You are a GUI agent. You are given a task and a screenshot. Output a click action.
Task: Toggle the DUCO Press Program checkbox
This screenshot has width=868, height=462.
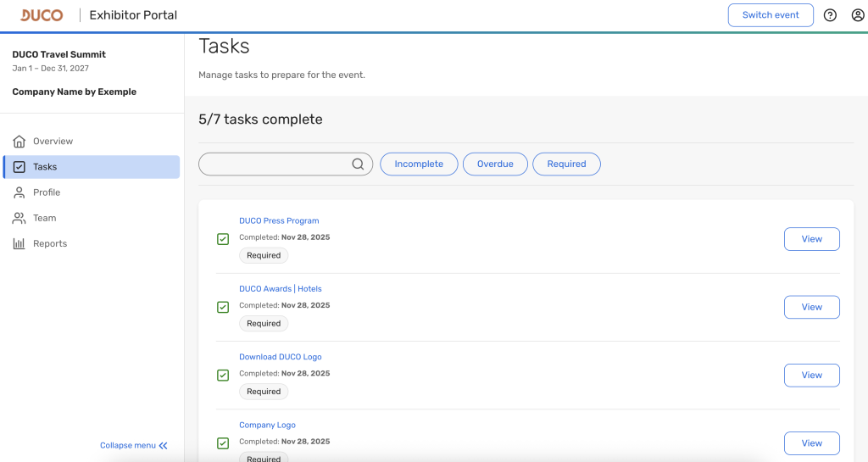tap(223, 239)
